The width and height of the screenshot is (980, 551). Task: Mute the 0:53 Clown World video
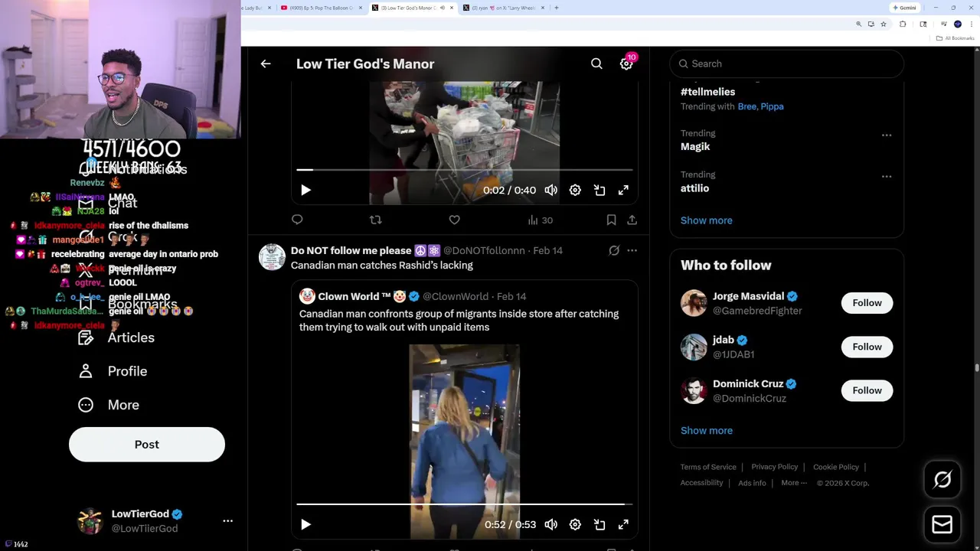tap(551, 524)
